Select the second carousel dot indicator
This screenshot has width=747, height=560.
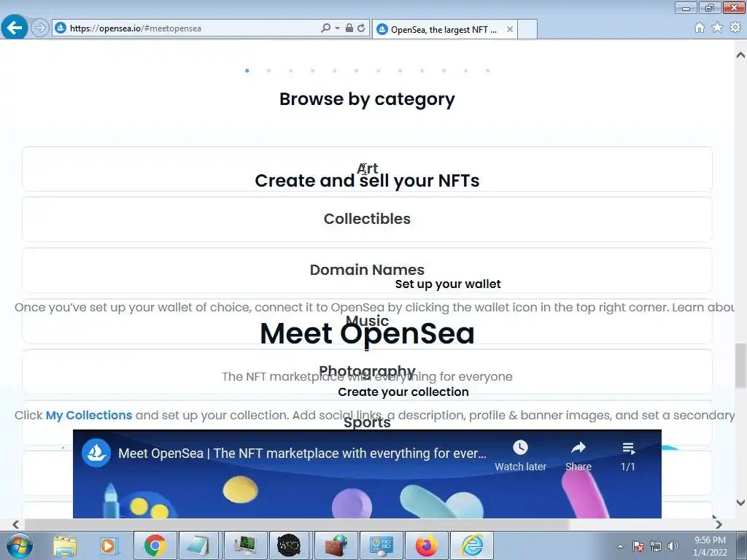click(x=268, y=71)
